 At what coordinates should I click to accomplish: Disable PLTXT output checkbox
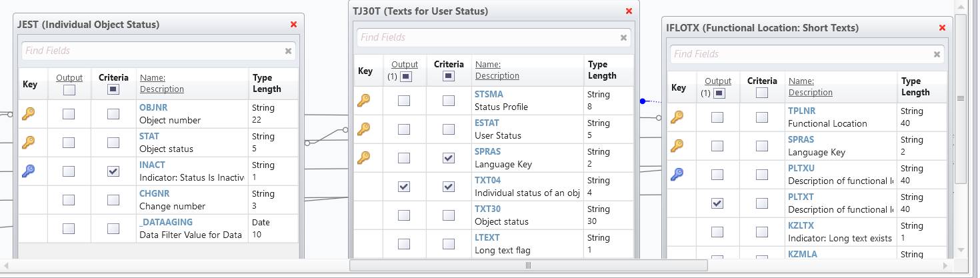pos(717,203)
